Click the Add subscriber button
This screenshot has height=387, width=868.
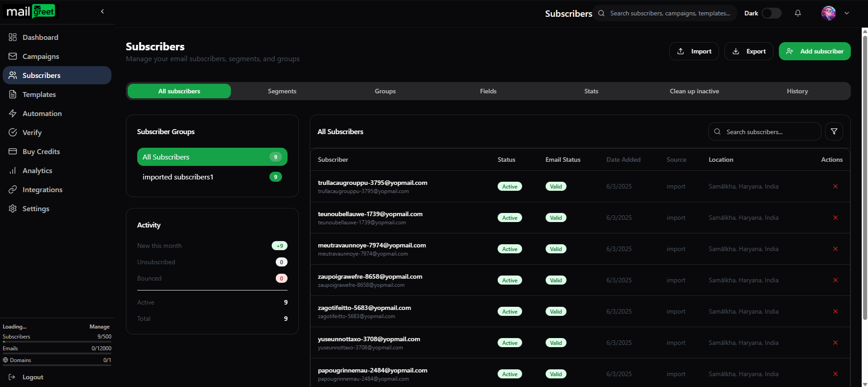pyautogui.click(x=815, y=51)
